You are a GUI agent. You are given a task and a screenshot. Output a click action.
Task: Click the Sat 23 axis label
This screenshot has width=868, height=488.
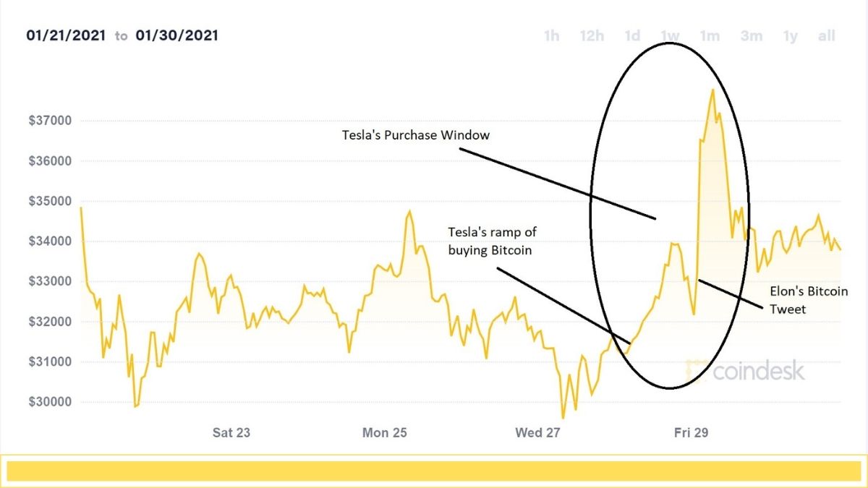point(231,432)
